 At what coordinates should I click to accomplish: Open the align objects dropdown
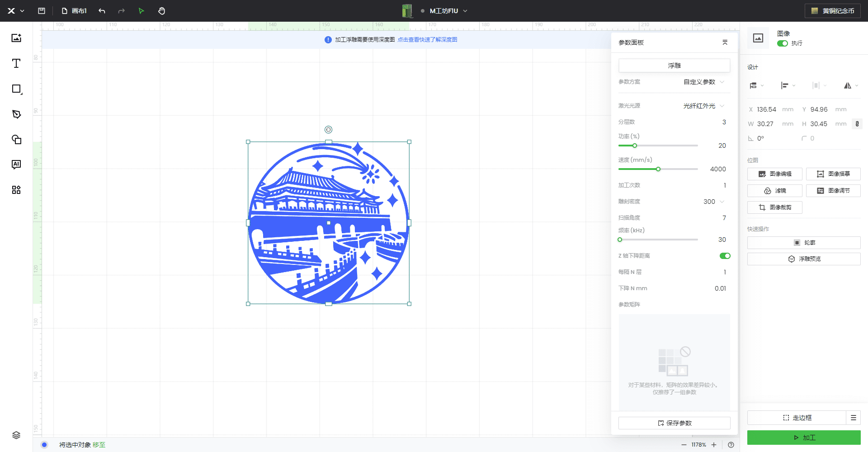[x=788, y=85]
